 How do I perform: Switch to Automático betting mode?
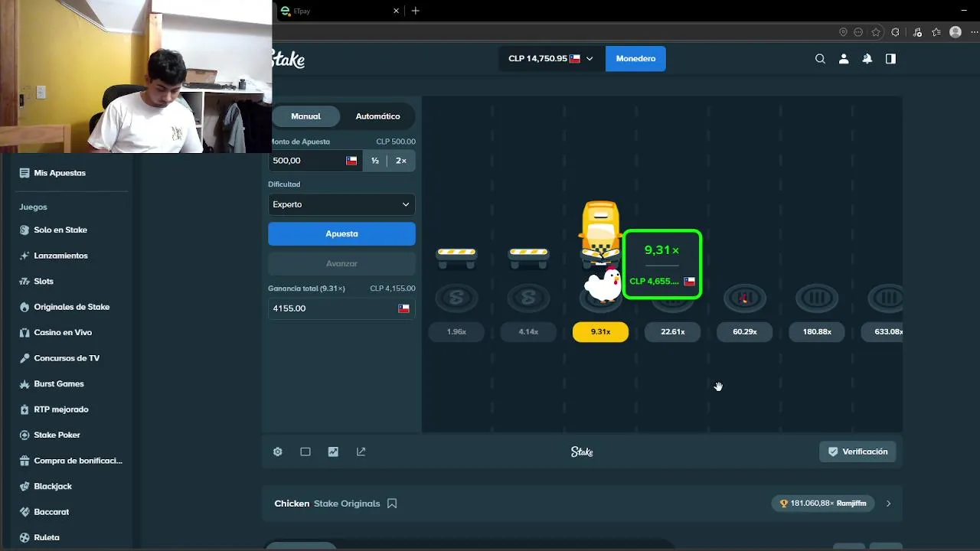(x=377, y=116)
